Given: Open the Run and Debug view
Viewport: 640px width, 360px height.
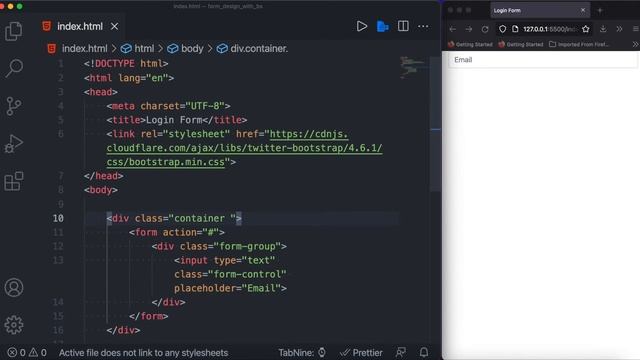Looking at the screenshot, I should point(13,144).
